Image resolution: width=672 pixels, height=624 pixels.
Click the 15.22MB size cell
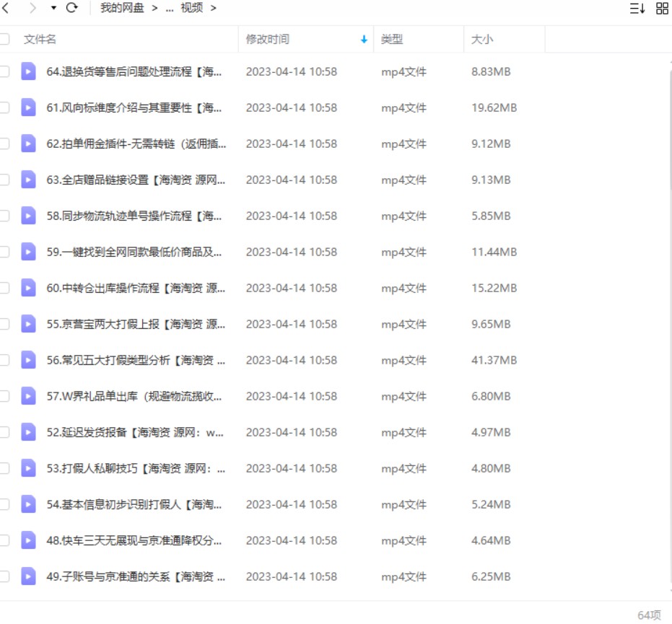coord(494,289)
